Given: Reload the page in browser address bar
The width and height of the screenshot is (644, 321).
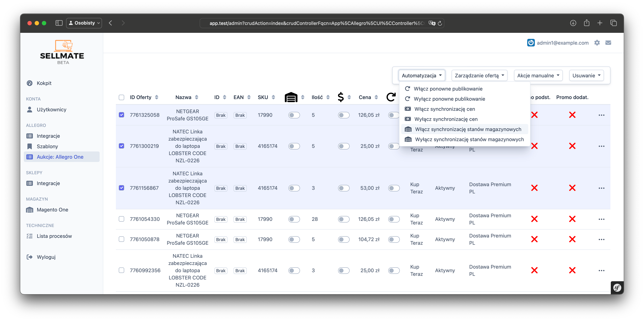Looking at the screenshot, I should pos(440,23).
